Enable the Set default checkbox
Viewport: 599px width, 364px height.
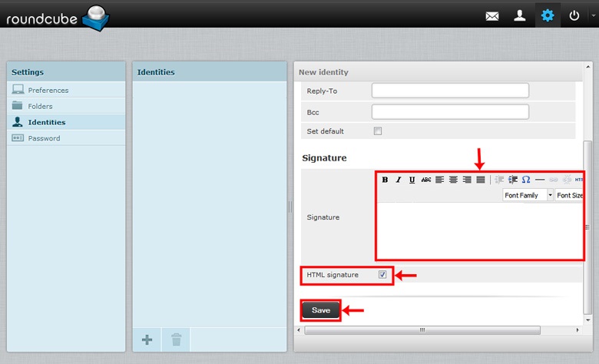[377, 131]
